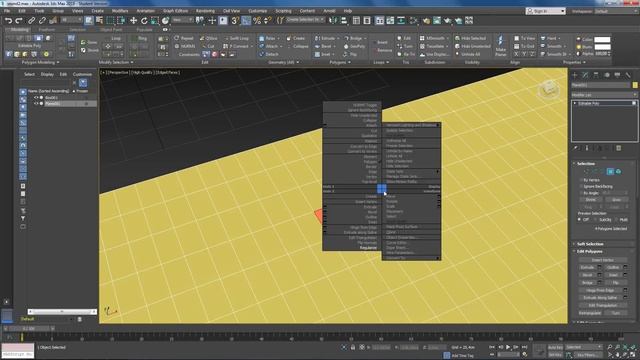Toggle the 3D Snaps icon
This screenshot has width=640, height=360.
pos(235,20)
